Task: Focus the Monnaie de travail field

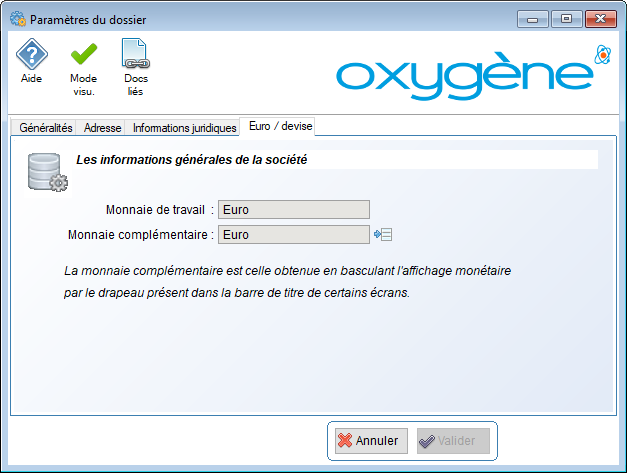Action: tap(294, 210)
